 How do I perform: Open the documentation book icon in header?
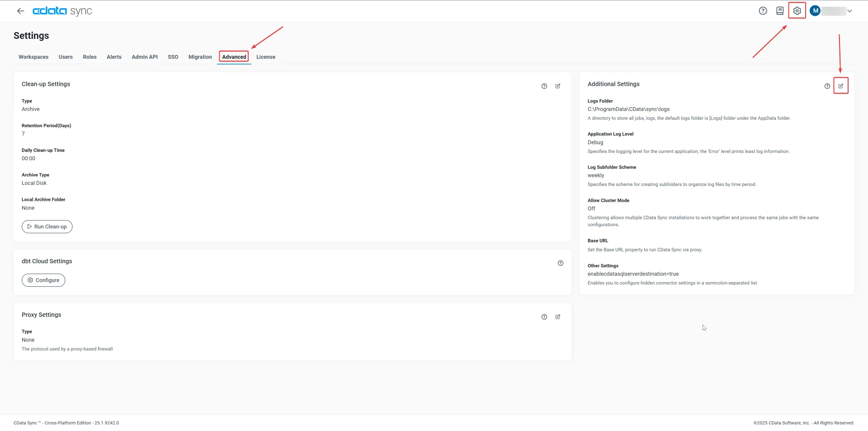tap(780, 11)
